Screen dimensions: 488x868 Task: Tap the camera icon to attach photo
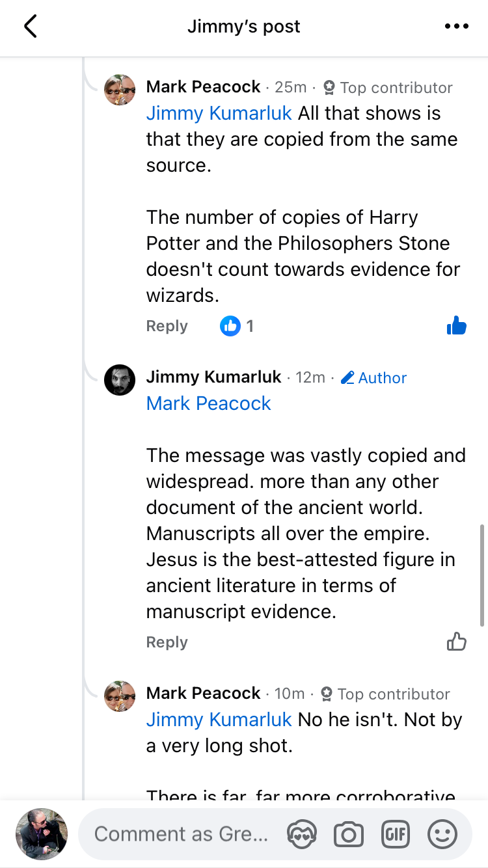point(349,834)
